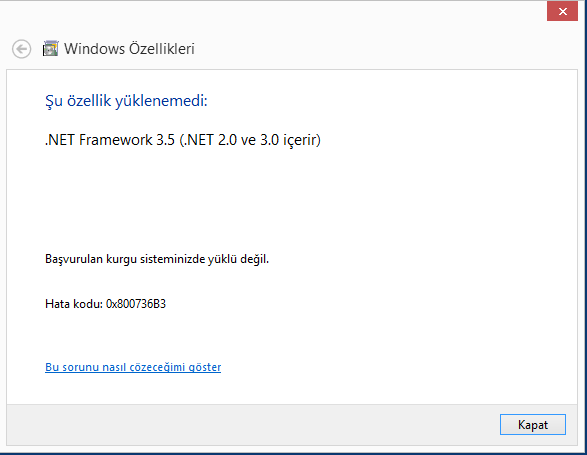Click the gray footer bar beside Kapat

[251, 425]
